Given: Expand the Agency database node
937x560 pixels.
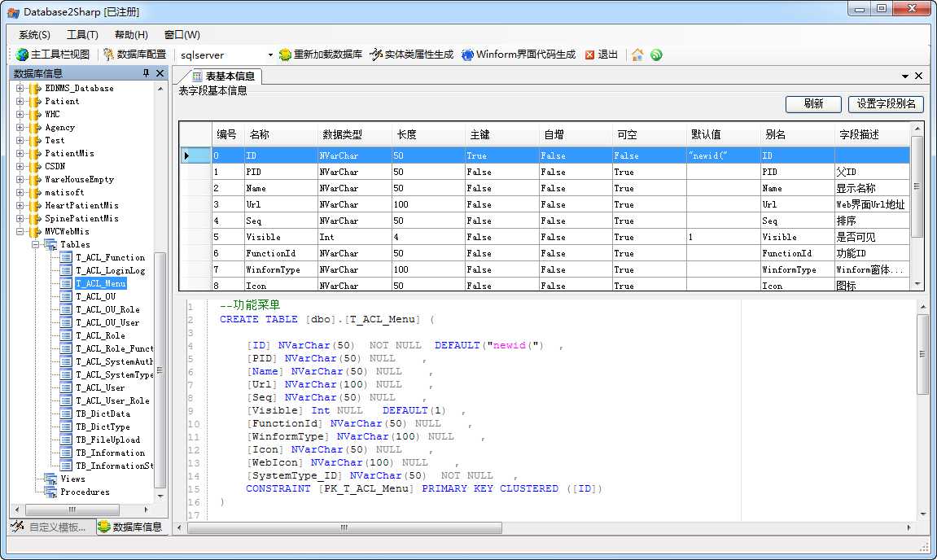Looking at the screenshot, I should [20, 127].
